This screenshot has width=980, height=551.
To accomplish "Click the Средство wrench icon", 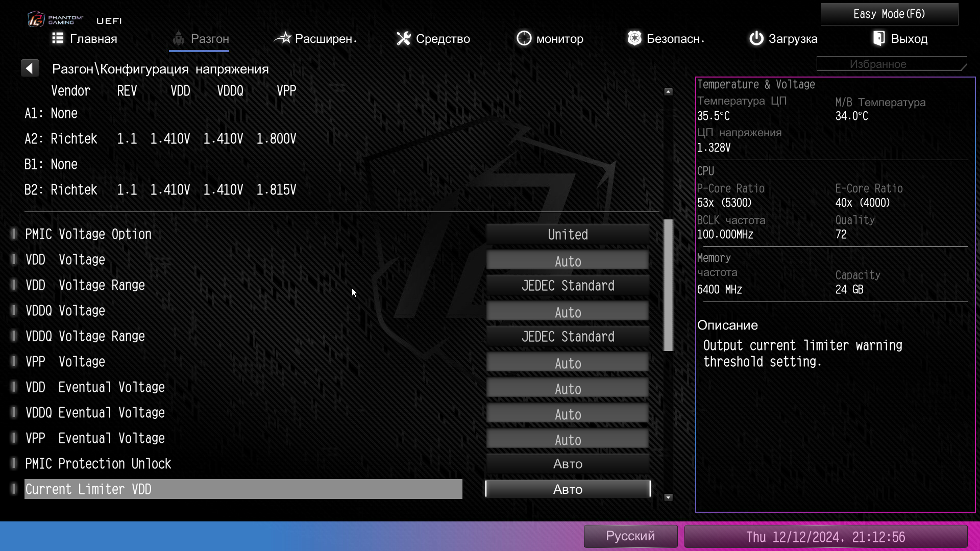I will coord(404,38).
